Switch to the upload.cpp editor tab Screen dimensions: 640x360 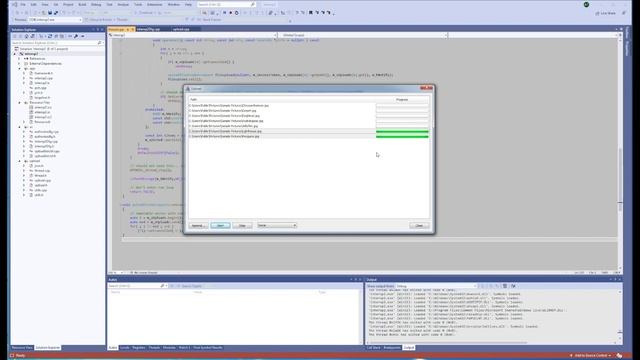pyautogui.click(x=181, y=29)
